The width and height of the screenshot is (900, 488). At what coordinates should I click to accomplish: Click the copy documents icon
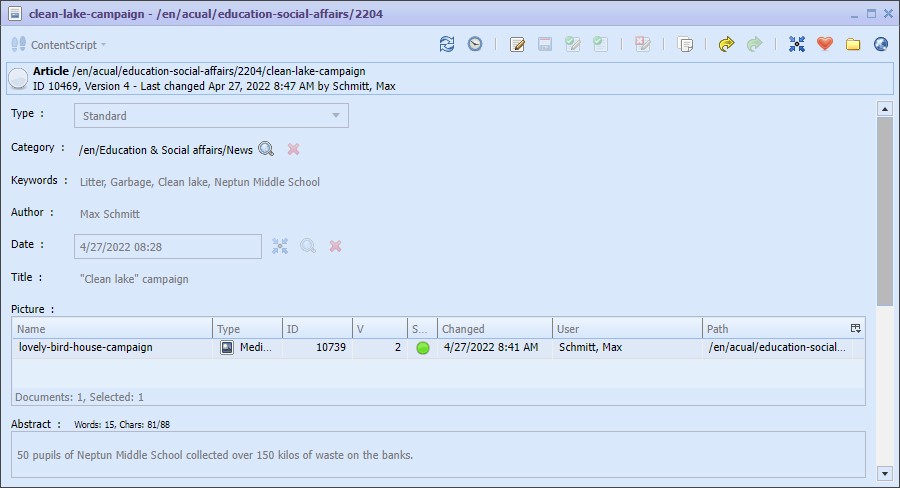[685, 44]
